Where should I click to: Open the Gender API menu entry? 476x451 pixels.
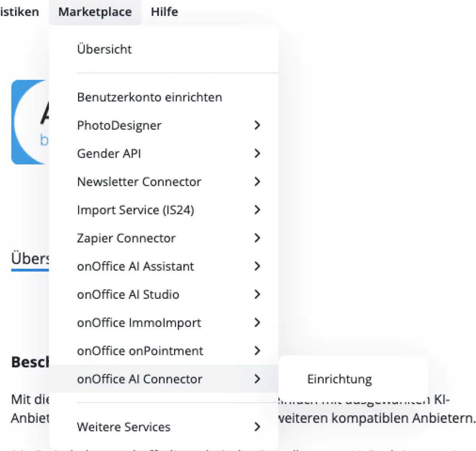coord(164,153)
